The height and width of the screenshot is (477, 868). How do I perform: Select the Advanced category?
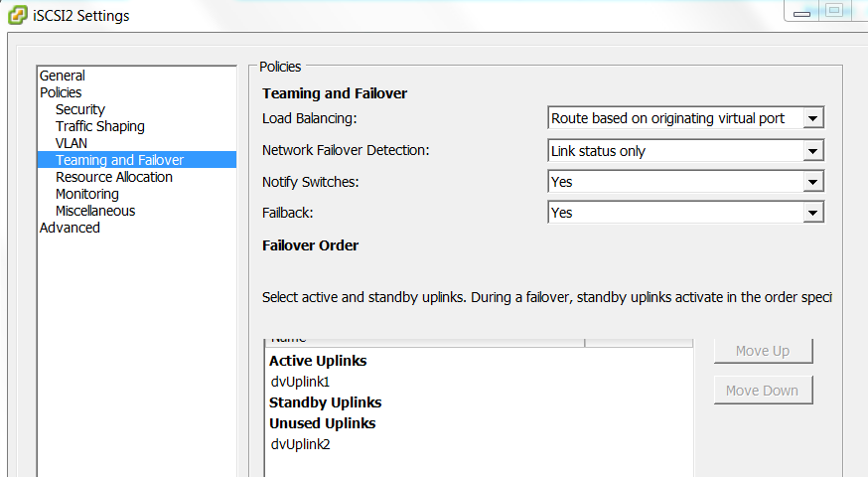pyautogui.click(x=70, y=228)
